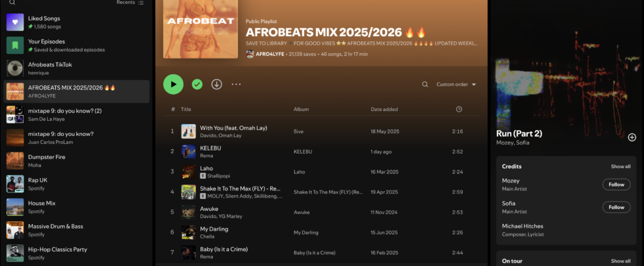The height and width of the screenshot is (266, 644).
Task: Click the KELEBU track cover thumbnail
Action: coord(189,152)
